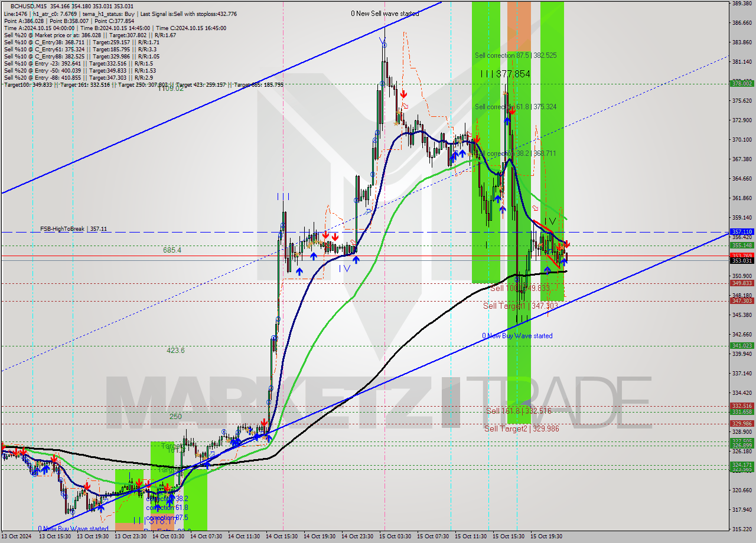Click the 'Sell 100 | 349.833' label
The width and height of the screenshot is (756, 543).
point(520,288)
